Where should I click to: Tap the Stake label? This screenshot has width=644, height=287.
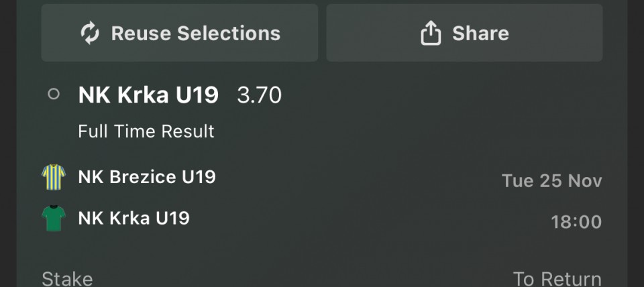pos(67,278)
